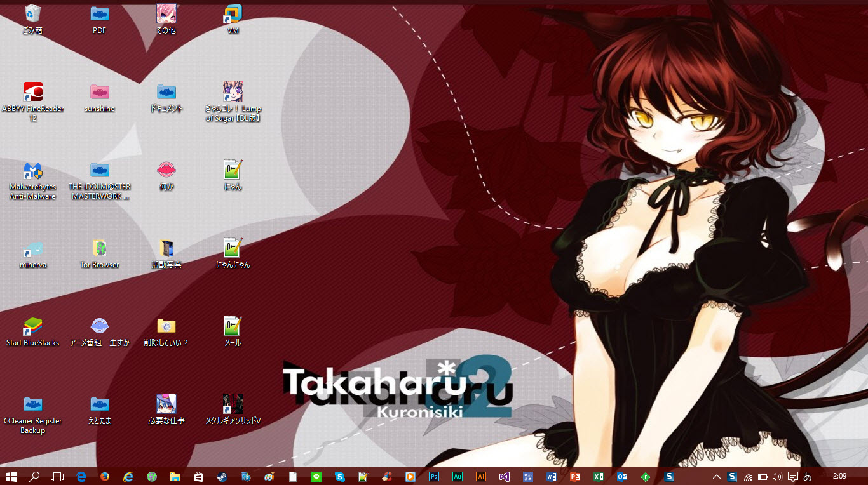Open the Action Center notifications
This screenshot has width=868, height=485.
(792, 476)
